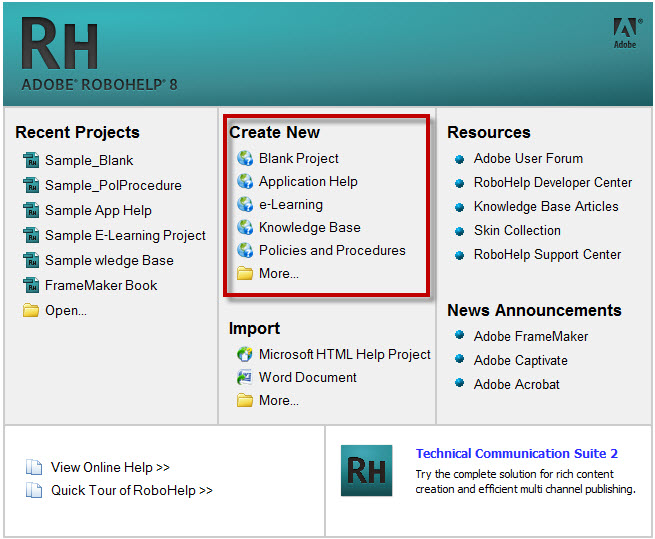This screenshot has width=655, height=539.
Task: Click the RH thumbnail in the promo panel
Action: pos(366,470)
